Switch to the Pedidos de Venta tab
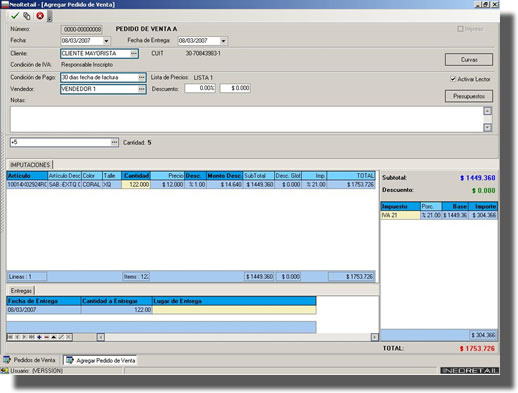The width and height of the screenshot is (518, 393). point(30,360)
